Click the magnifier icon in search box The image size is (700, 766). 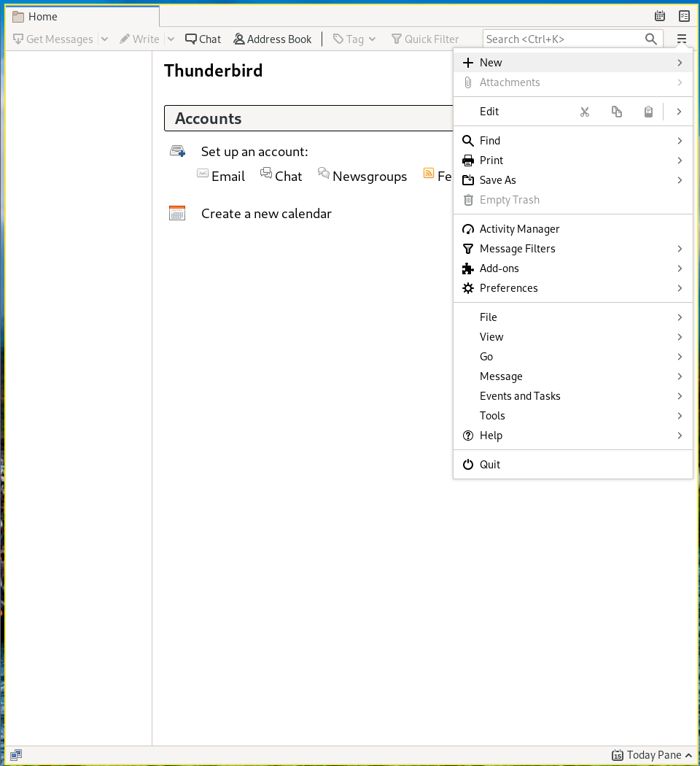651,39
